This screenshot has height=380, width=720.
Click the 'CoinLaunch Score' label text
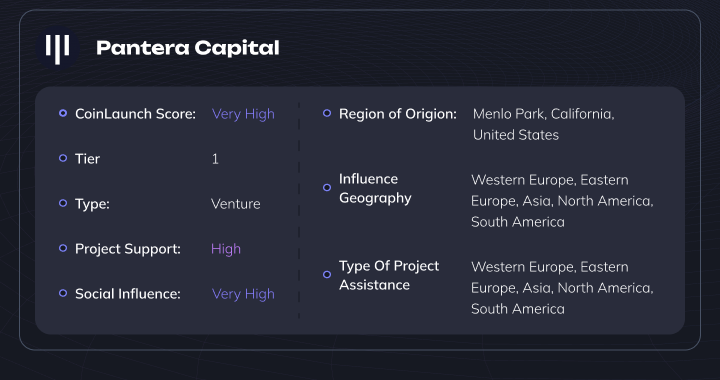(x=135, y=114)
